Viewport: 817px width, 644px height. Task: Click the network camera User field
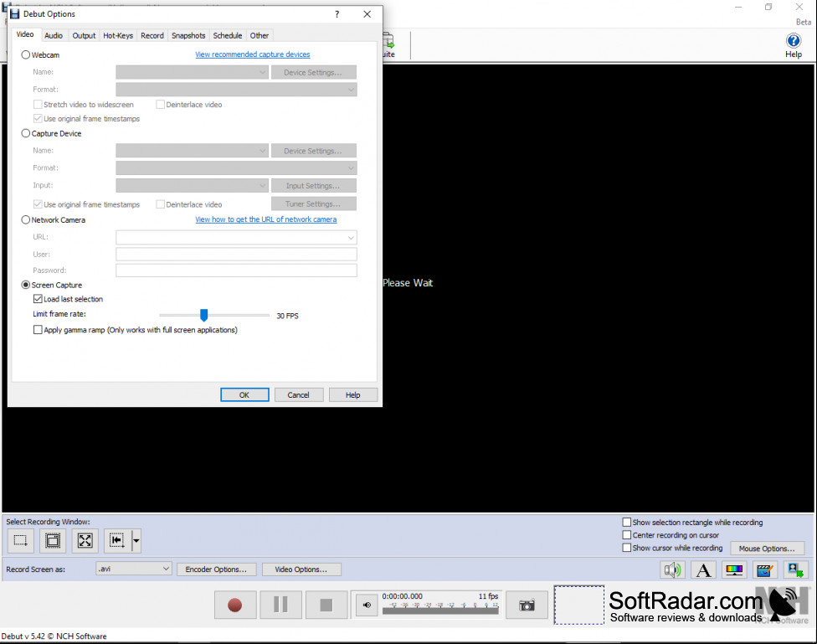pos(236,255)
